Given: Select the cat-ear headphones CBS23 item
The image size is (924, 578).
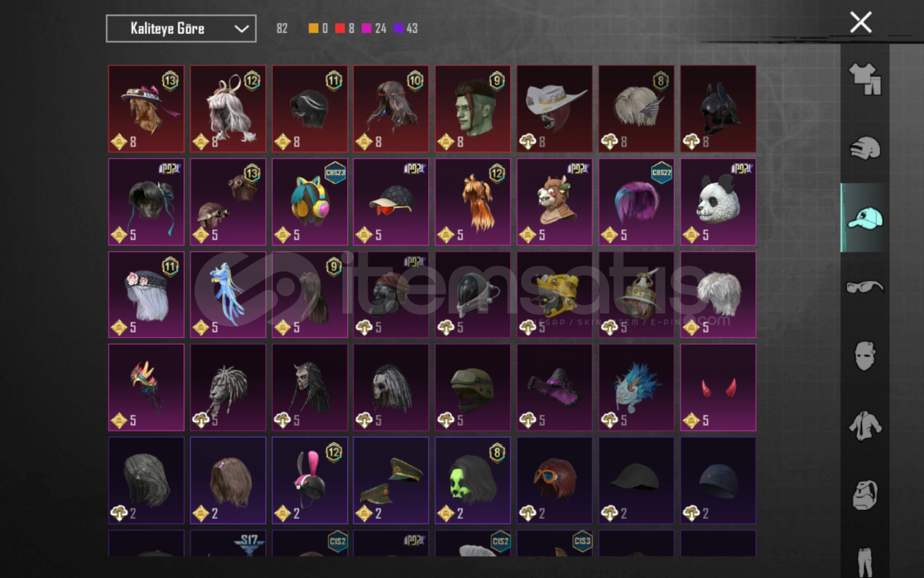Looking at the screenshot, I should (x=310, y=202).
